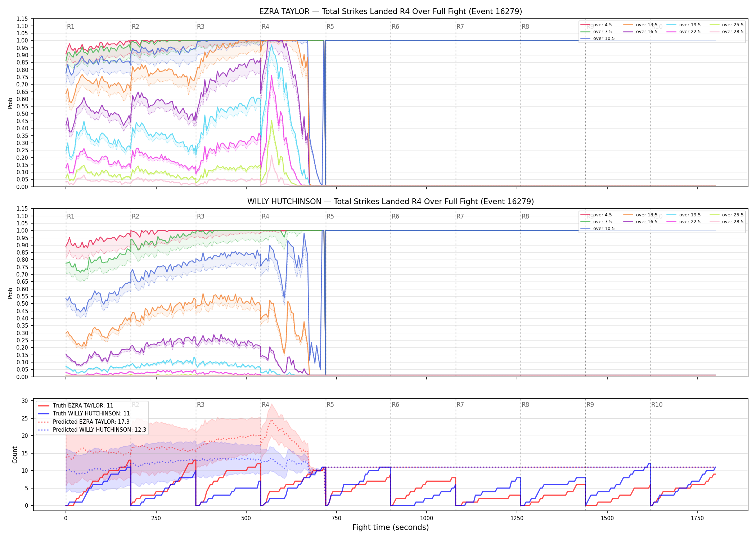Select 'over 16.5' legend entry in Ezra Taylor chart
The width and height of the screenshot is (756, 540).
[640, 32]
